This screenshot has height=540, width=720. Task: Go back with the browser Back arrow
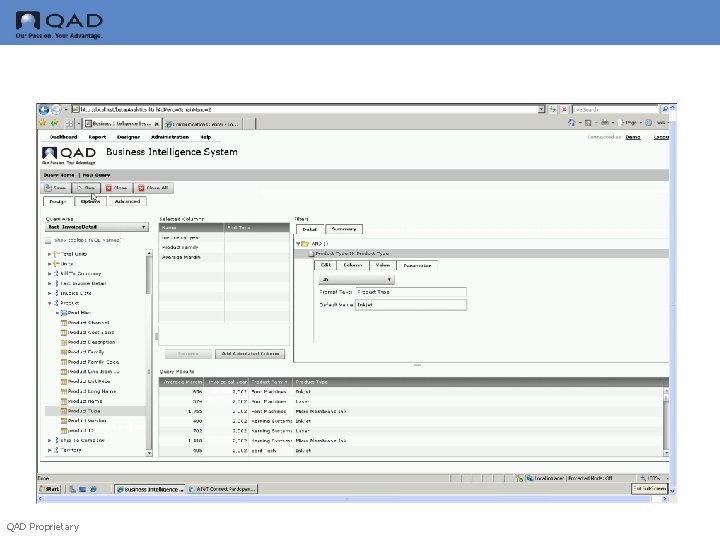pos(44,110)
